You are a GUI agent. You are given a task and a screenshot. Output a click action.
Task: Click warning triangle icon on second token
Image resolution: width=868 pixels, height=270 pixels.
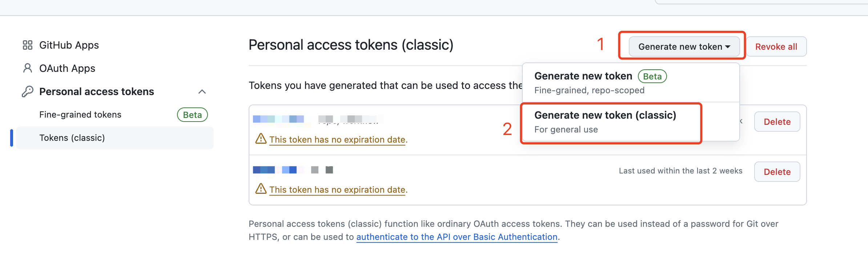pos(261,189)
